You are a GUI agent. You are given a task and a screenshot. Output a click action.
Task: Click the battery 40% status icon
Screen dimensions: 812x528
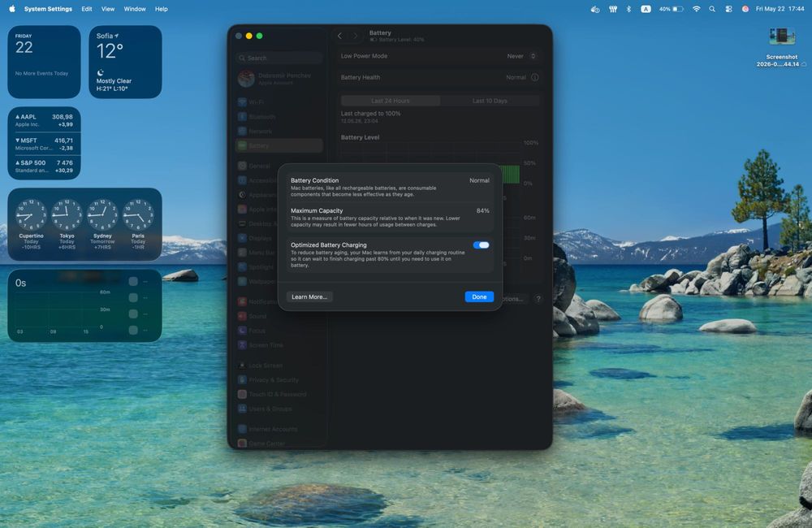tap(672, 9)
